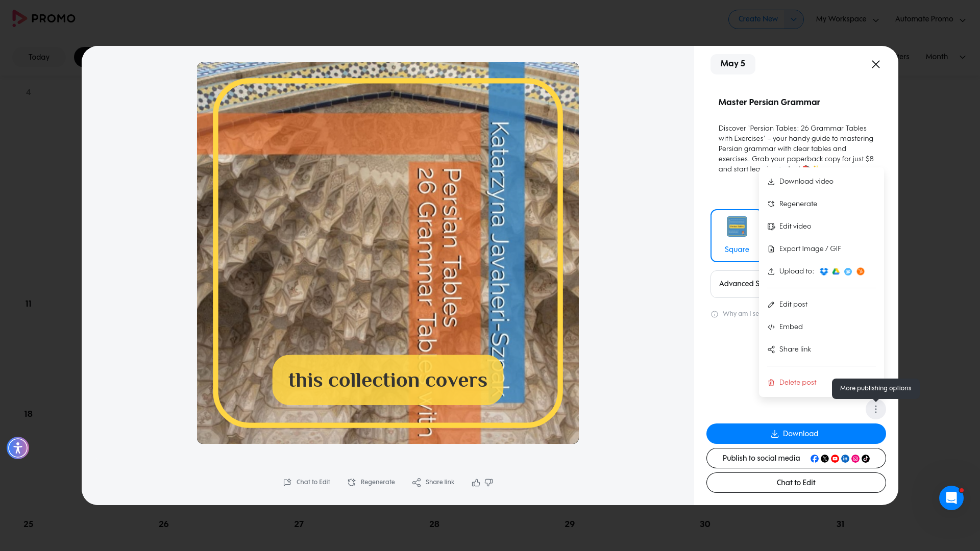The width and height of the screenshot is (980, 551).
Task: Select Share link in the options menu
Action: tap(821, 349)
